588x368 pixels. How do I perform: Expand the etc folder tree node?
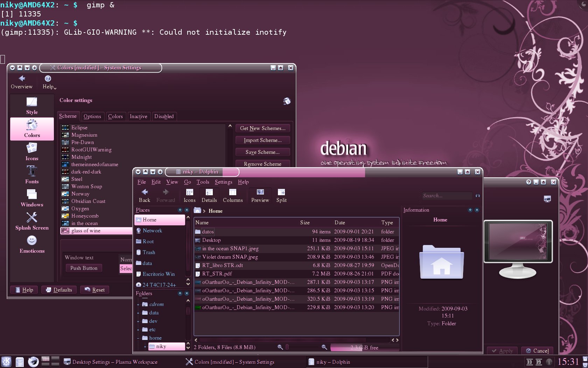[x=138, y=330]
